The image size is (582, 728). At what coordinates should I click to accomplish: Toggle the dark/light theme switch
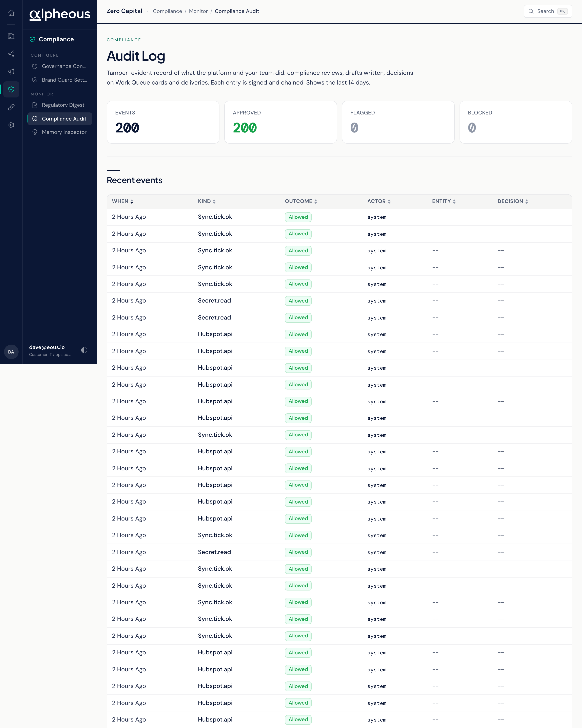click(x=84, y=350)
